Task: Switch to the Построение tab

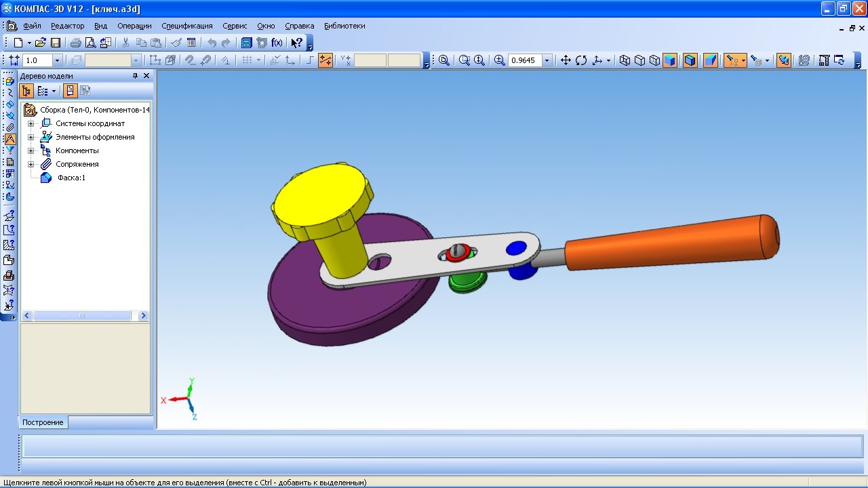Action: point(43,422)
